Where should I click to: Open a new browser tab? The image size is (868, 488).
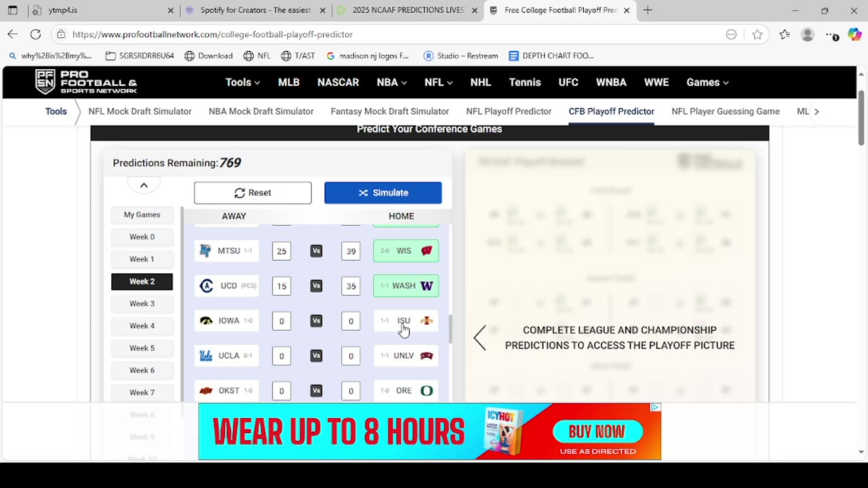[648, 10]
